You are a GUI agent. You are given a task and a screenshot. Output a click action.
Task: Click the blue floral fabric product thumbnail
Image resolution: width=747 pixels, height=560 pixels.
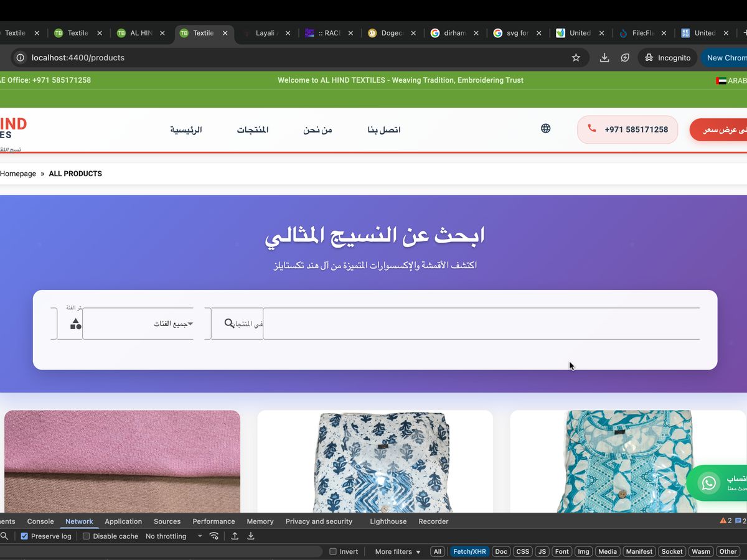pyautogui.click(x=375, y=464)
